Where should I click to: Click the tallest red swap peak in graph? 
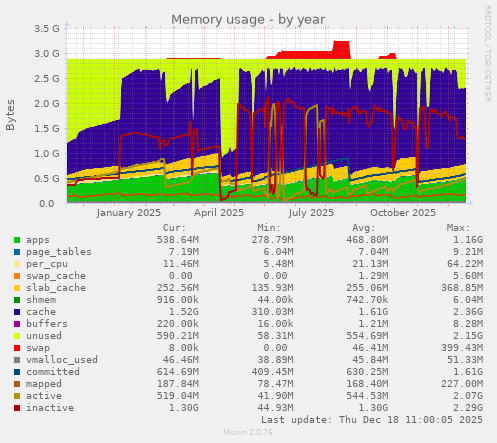pos(341,49)
